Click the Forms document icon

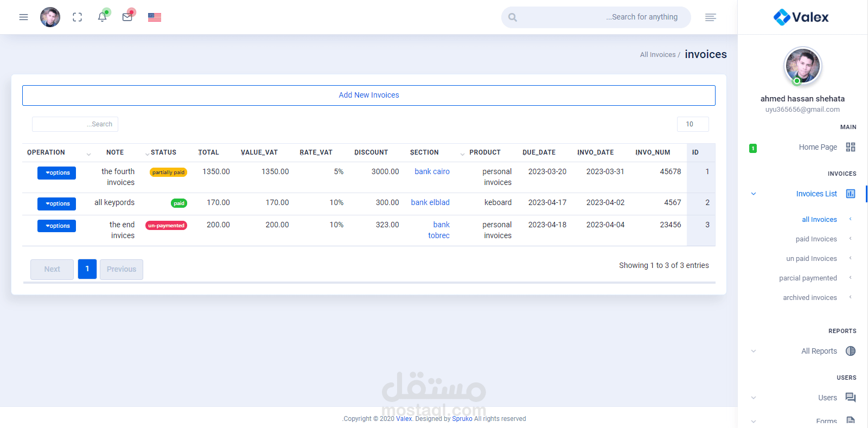[x=851, y=421]
